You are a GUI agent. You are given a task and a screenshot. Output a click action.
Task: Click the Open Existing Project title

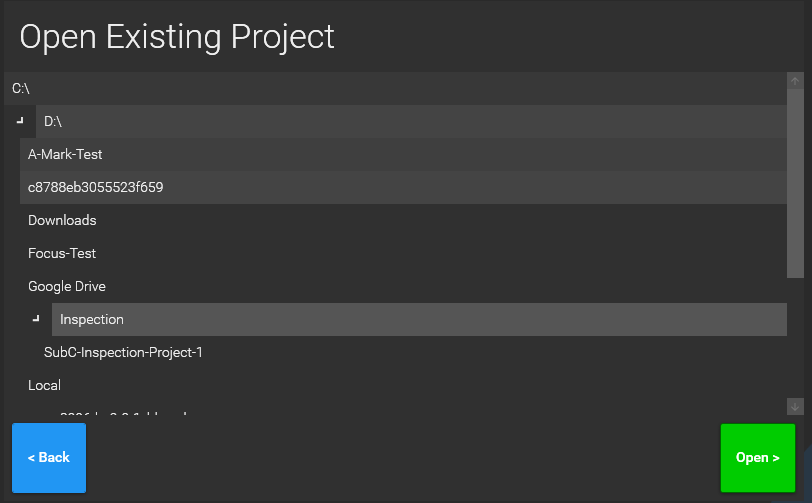(177, 36)
